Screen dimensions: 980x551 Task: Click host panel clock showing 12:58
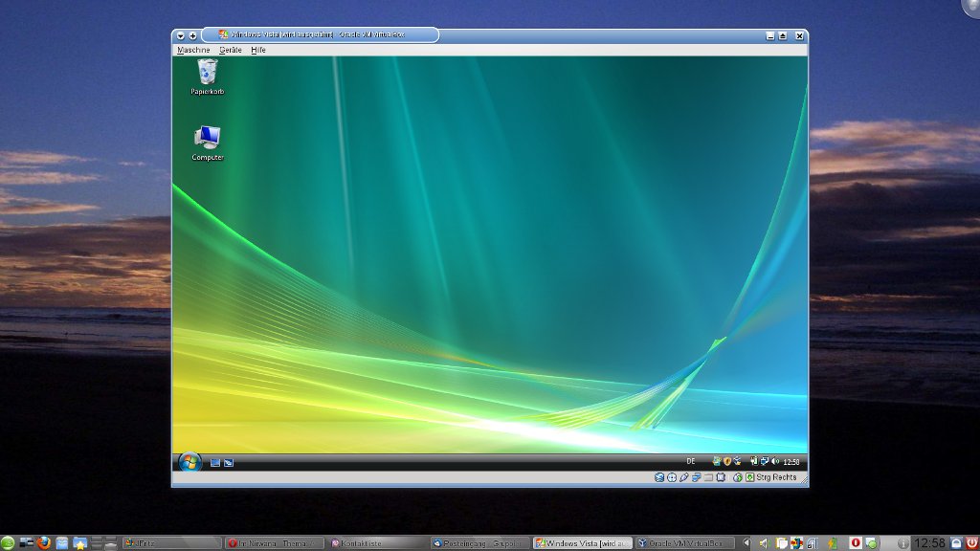[929, 543]
